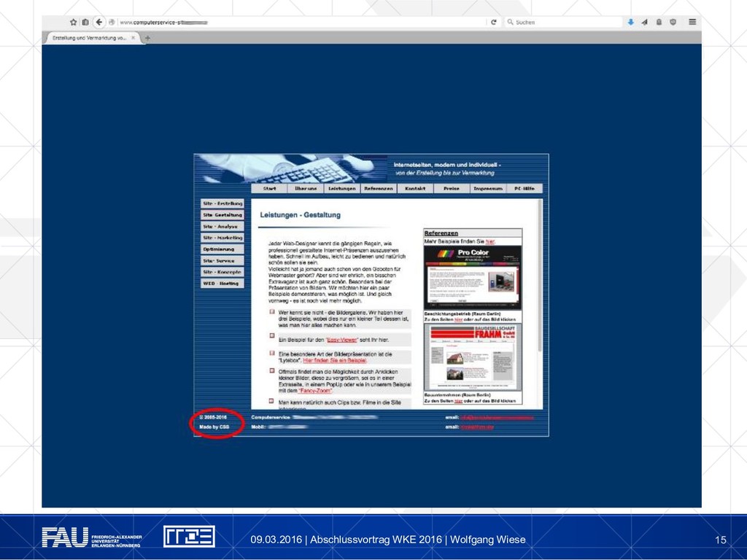This screenshot has height=560, width=747.
Task: Open the Start navigation item
Action: tap(269, 189)
